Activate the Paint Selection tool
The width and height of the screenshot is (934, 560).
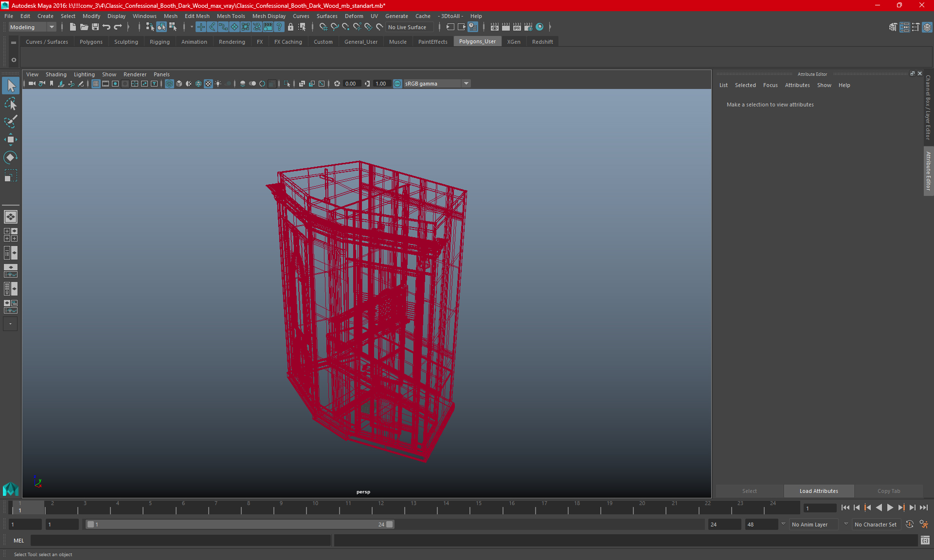(11, 122)
